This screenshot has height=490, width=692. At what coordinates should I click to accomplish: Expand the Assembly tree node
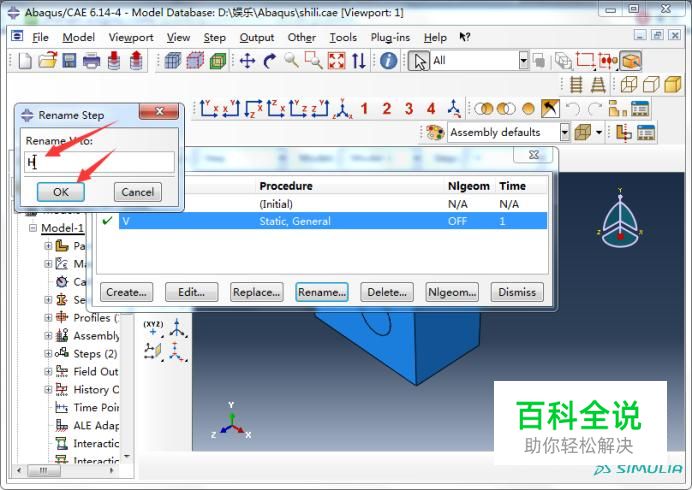48,335
